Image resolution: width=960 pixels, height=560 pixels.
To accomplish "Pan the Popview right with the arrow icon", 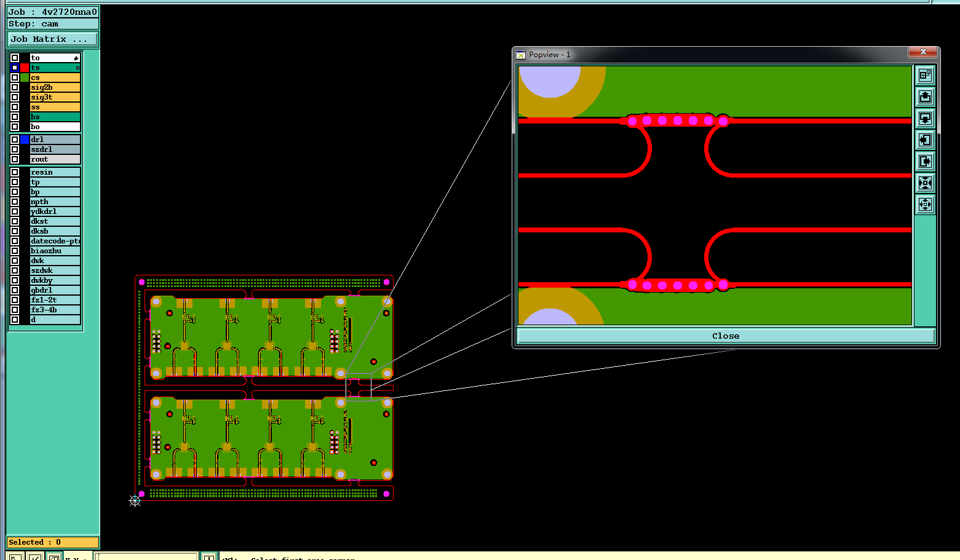I will click(925, 161).
